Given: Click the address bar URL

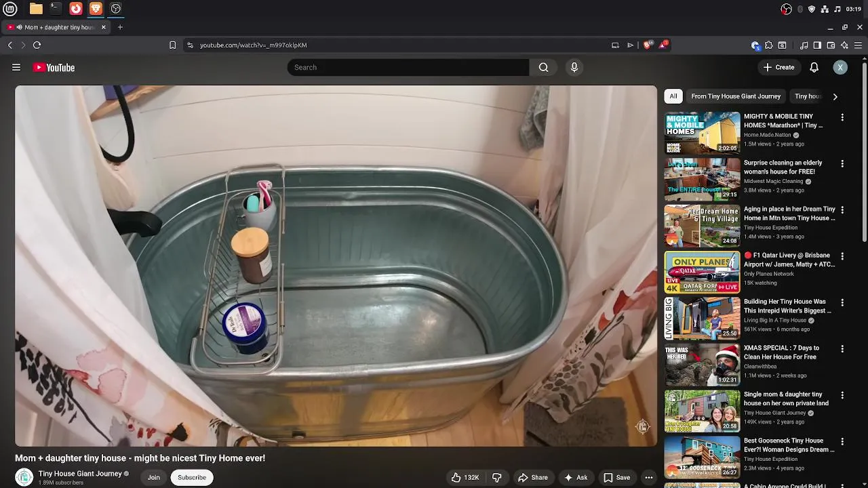Looking at the screenshot, I should tap(253, 45).
